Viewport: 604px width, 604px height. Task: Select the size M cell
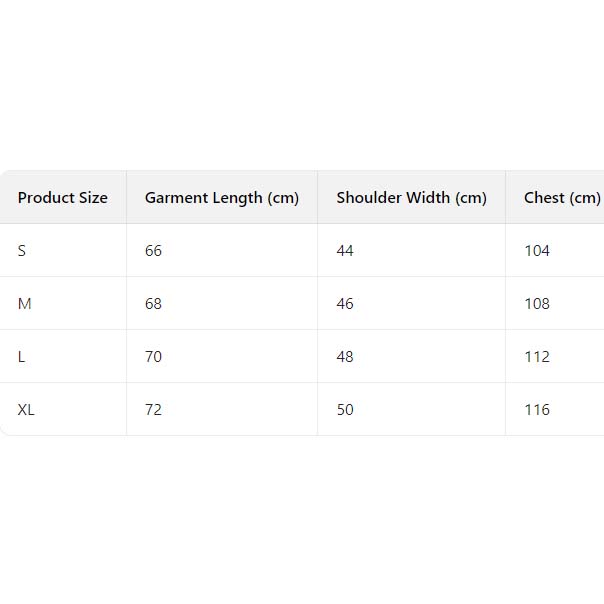pos(25,304)
